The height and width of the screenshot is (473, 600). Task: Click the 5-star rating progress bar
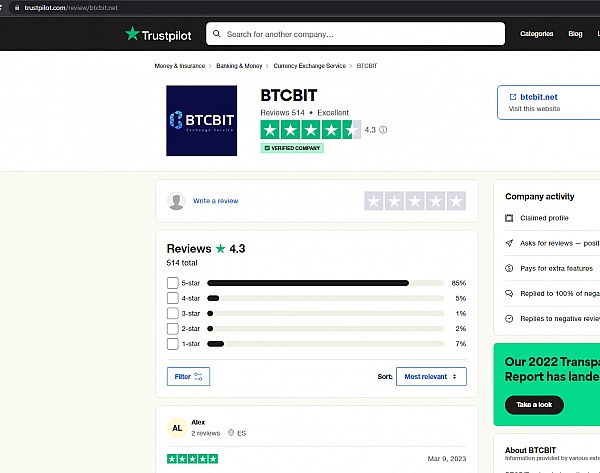pyautogui.click(x=325, y=283)
